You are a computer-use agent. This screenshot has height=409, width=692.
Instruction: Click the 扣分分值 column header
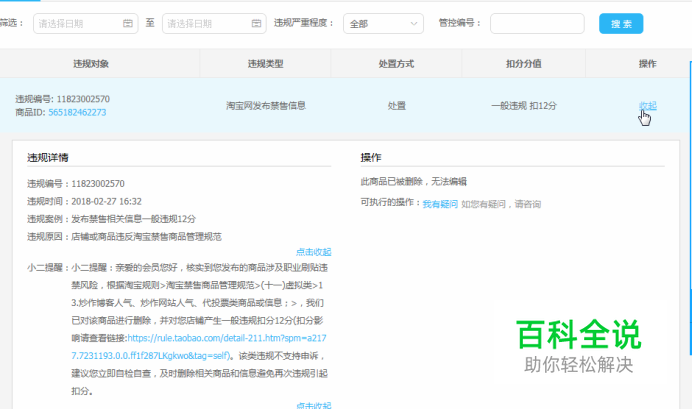tap(523, 64)
